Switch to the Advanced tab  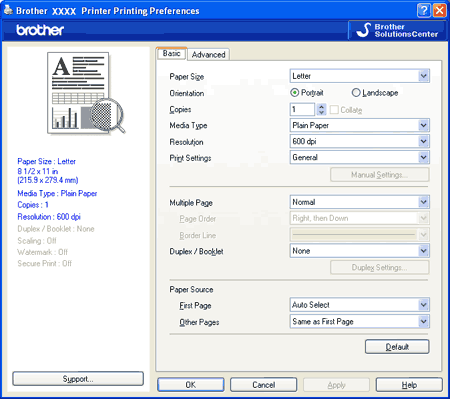click(209, 55)
